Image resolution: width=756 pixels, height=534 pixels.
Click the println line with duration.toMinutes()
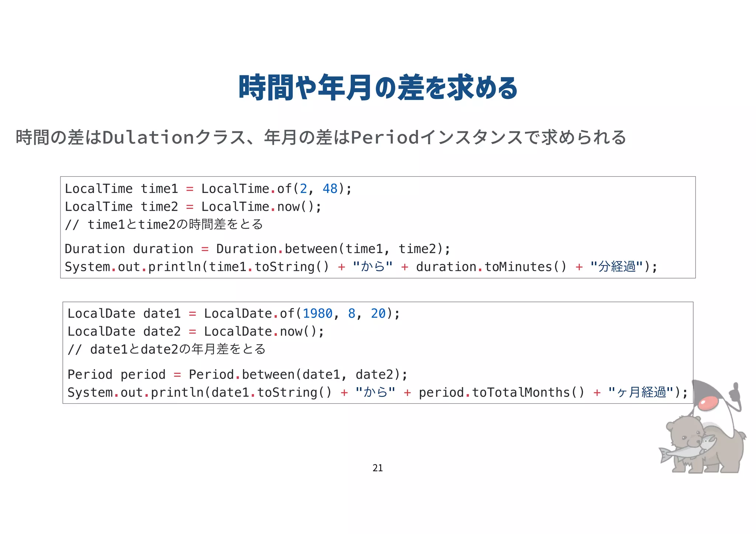[361, 266]
